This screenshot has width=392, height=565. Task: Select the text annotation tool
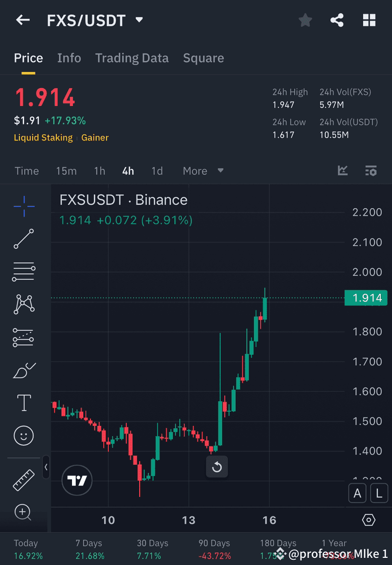click(24, 403)
